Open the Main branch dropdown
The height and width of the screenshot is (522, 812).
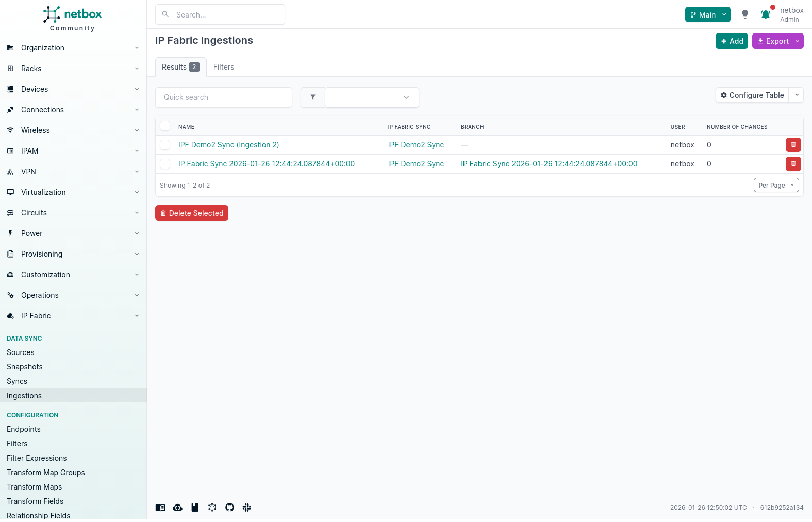tap(707, 14)
